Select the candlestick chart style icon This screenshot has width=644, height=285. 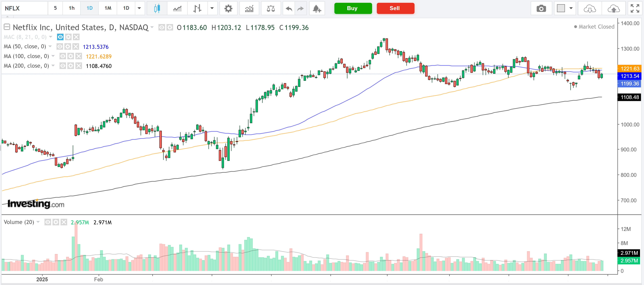[x=157, y=9]
